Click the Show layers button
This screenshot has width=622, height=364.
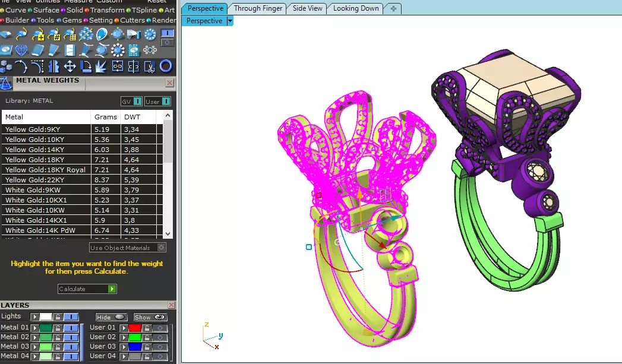[150, 317]
